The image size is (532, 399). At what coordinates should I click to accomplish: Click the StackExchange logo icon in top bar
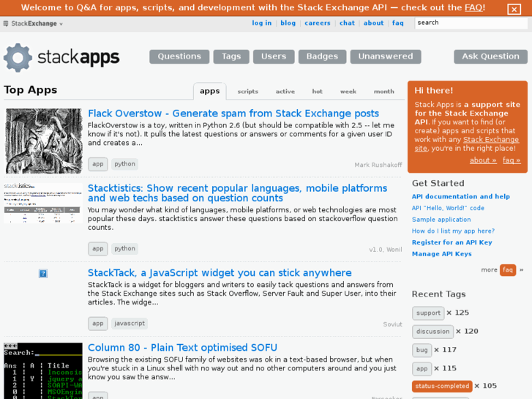[x=6, y=23]
